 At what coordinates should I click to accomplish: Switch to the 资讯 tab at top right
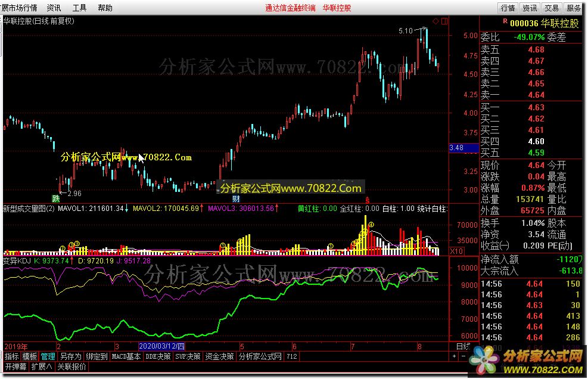[530, 8]
